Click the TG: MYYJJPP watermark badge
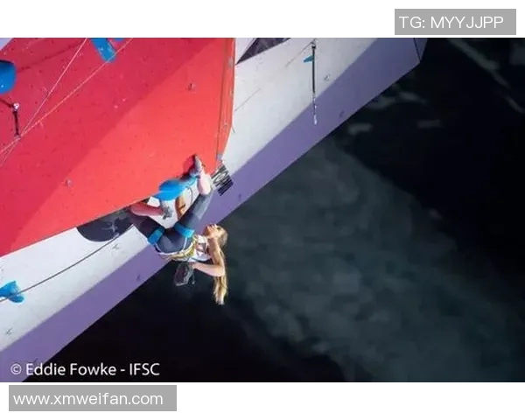Image resolution: width=525 pixels, height=420 pixels. [455, 22]
